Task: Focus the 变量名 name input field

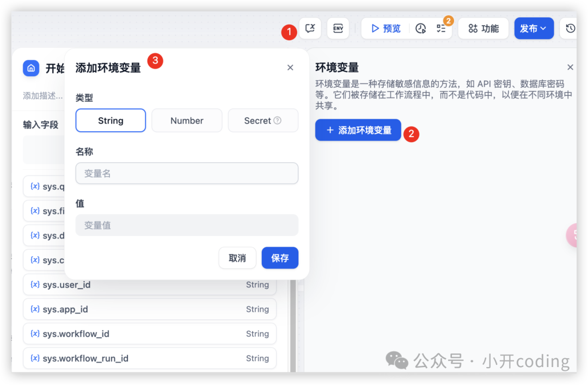Action: 187,173
